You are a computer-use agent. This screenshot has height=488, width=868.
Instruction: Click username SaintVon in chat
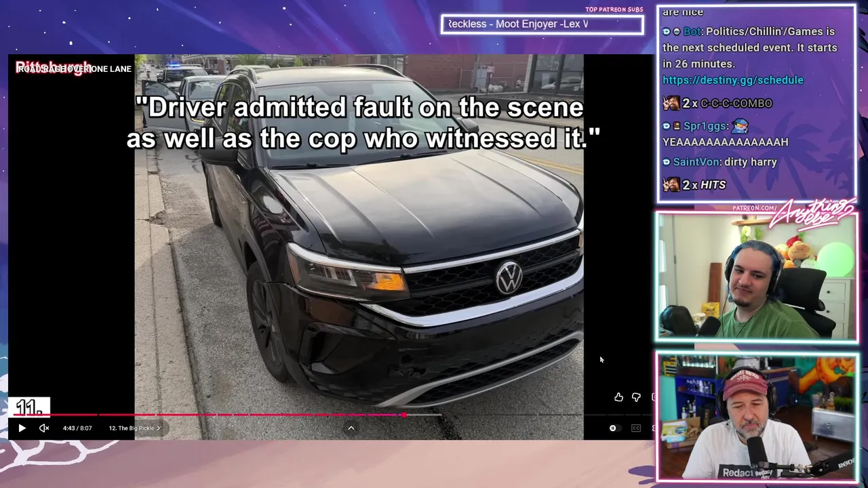696,162
